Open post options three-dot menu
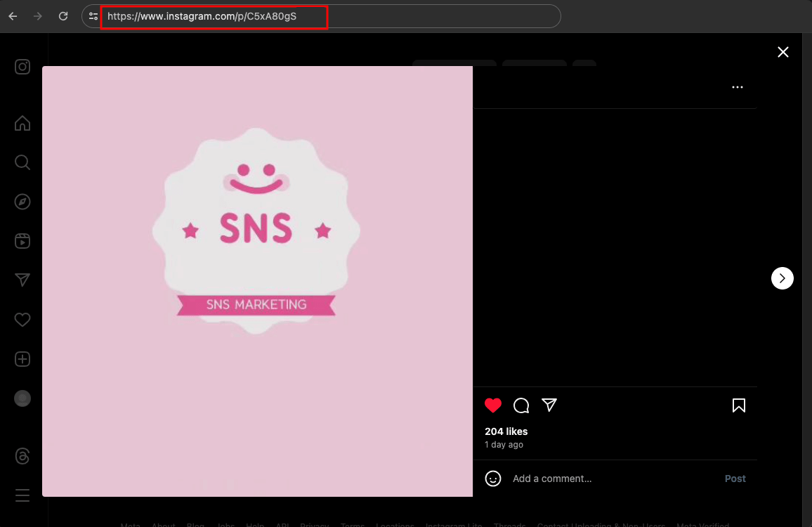This screenshot has width=812, height=527. [x=738, y=87]
